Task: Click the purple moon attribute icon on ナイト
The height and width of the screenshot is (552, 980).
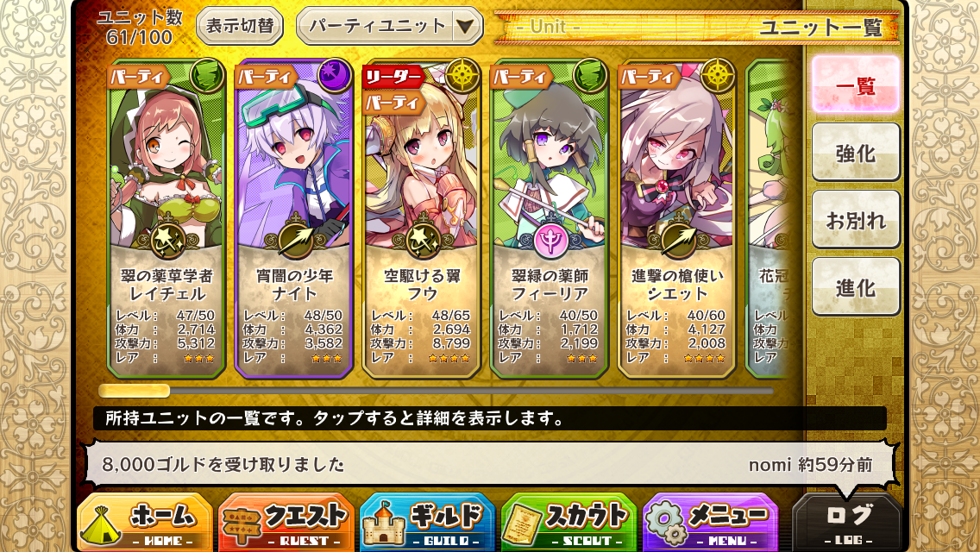Action: (x=335, y=76)
